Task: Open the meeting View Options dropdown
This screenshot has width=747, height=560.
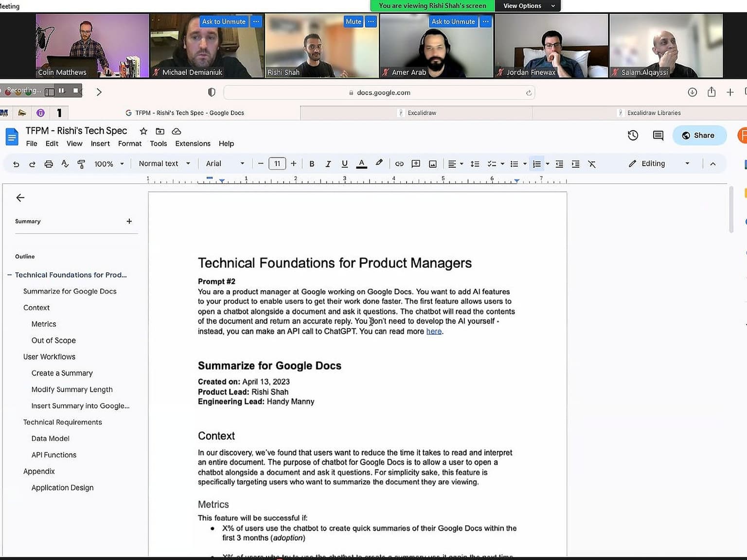Action: point(528,6)
